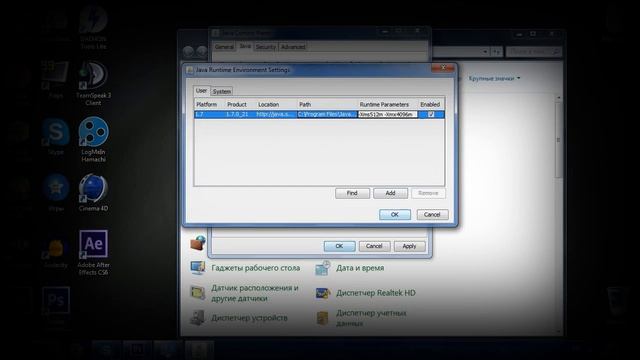Open the General tab in Java Control Panel

point(224,47)
